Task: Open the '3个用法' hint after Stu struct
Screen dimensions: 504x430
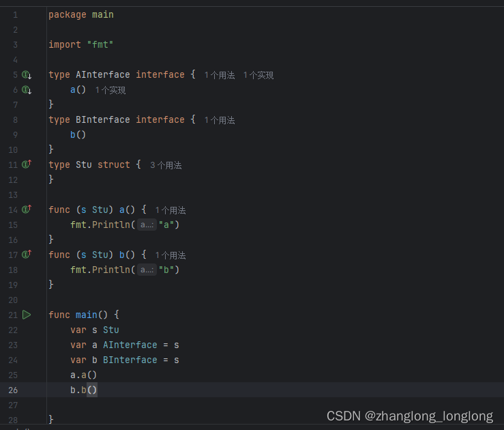Action: coord(166,165)
